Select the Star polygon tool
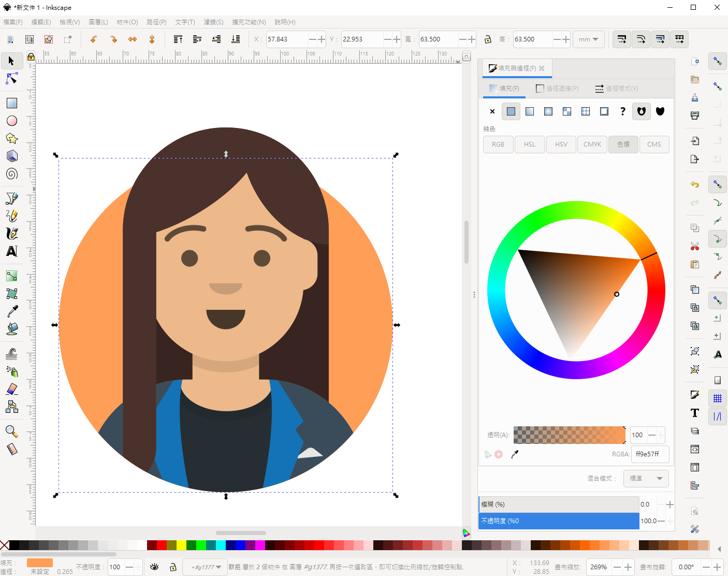The height and width of the screenshot is (576, 728). (x=11, y=138)
